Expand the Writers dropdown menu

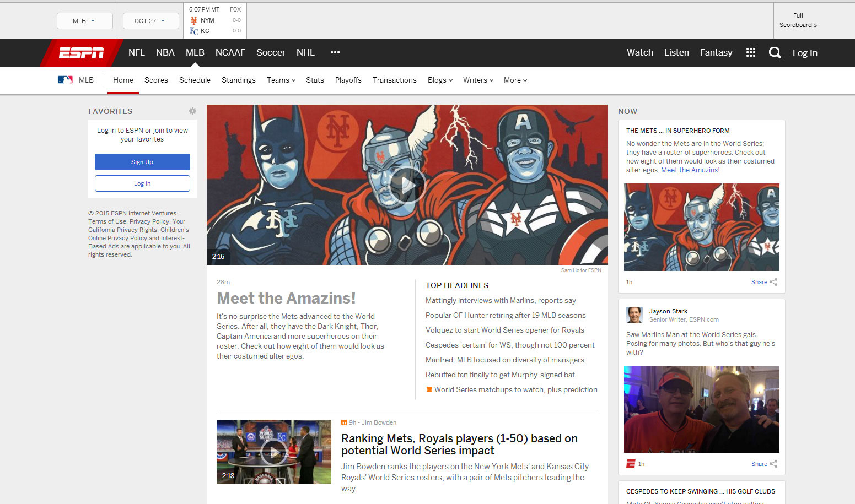tap(478, 80)
